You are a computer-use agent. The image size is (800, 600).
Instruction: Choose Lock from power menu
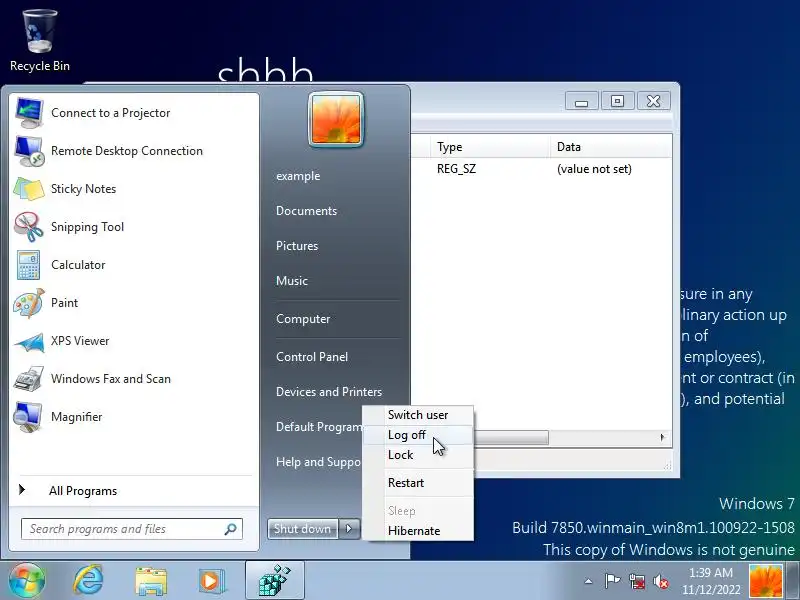pos(418,455)
